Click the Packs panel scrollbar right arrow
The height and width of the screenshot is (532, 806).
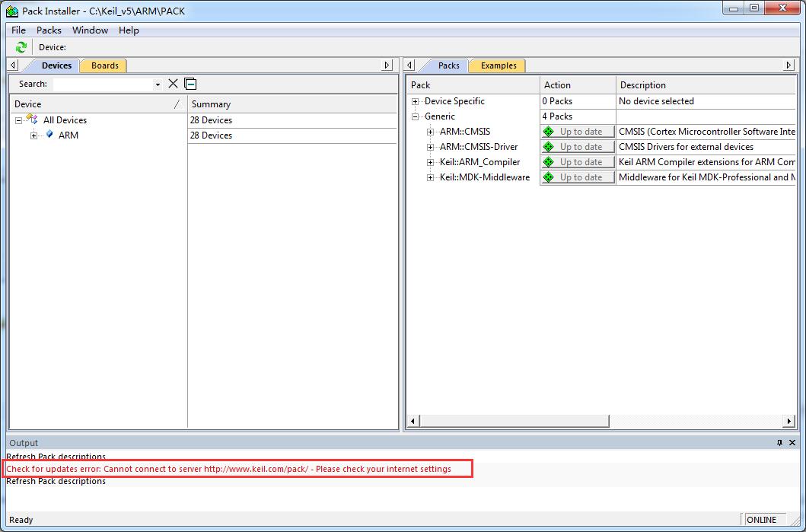coord(789,421)
